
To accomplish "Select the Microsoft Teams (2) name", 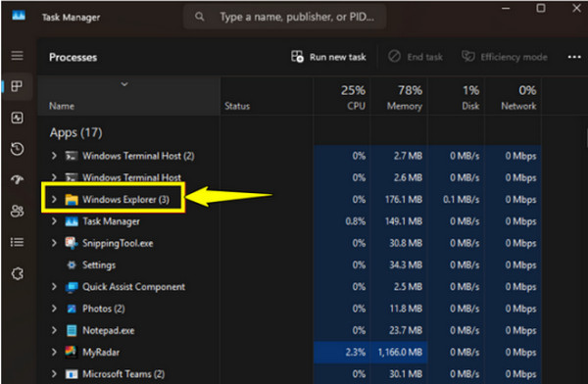I will tap(123, 374).
